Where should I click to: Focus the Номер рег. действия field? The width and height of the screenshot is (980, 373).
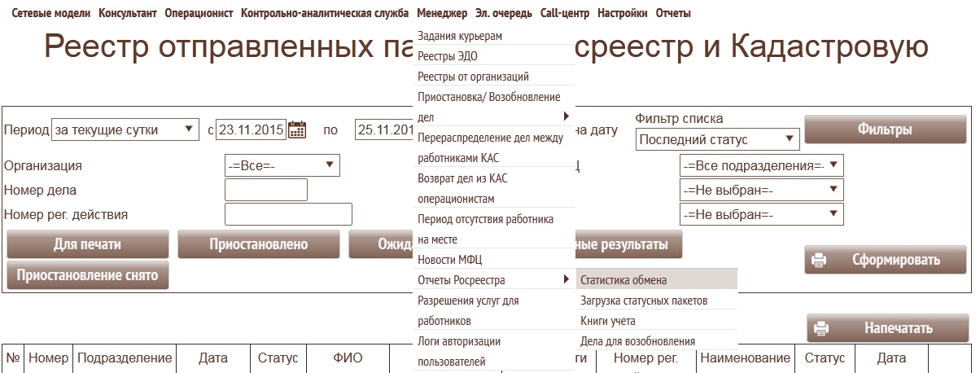pyautogui.click(x=288, y=214)
